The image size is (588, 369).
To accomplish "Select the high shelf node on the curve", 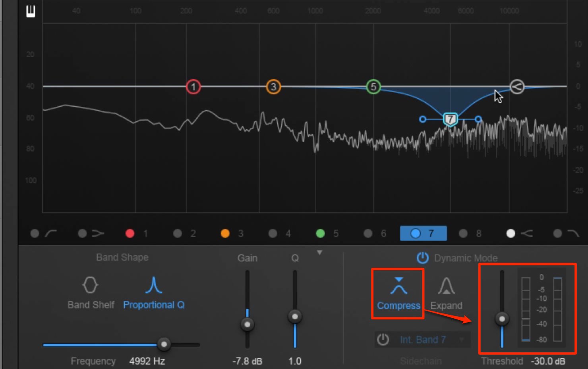I will (517, 86).
